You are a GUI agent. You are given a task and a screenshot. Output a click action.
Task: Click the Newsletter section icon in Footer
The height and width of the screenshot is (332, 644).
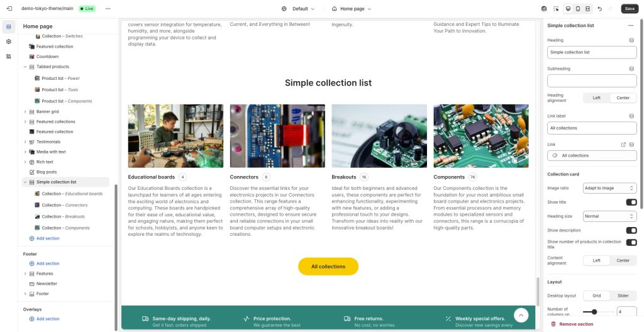tap(31, 284)
